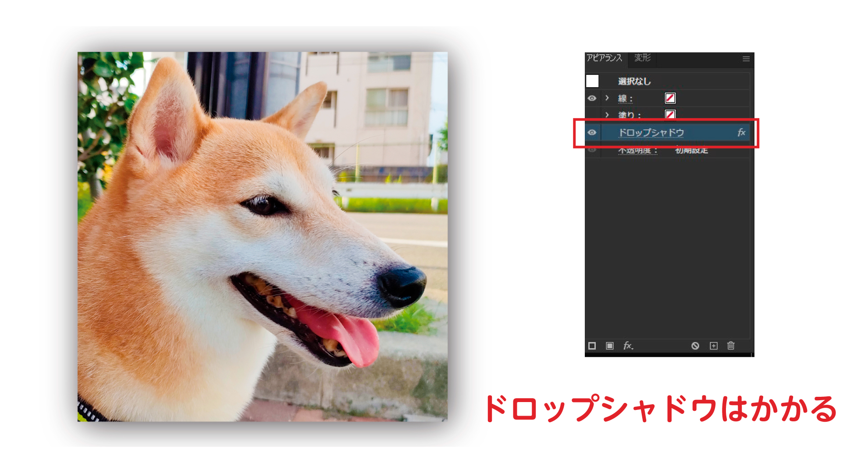868x473 pixels.
Task: Click fx icon on ドロップシャドウ row
Action: point(741,132)
